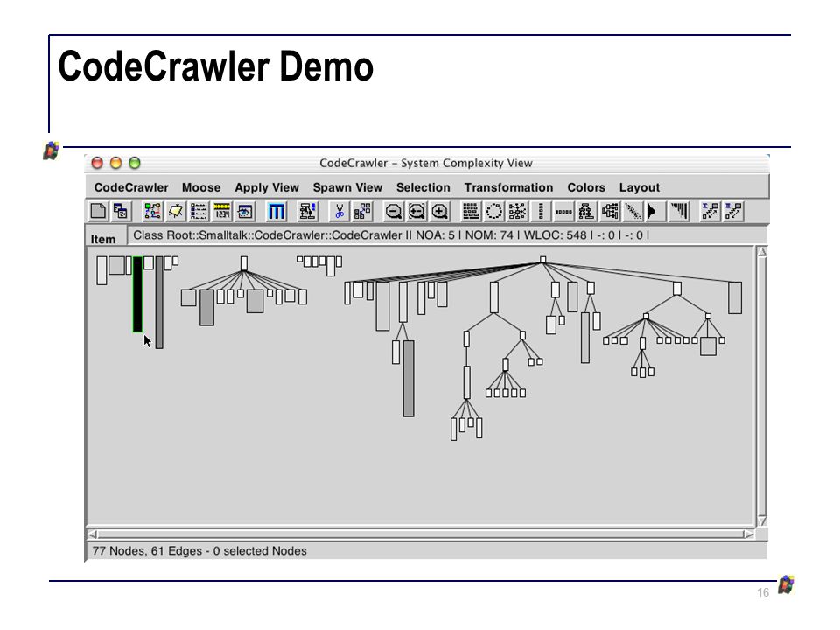Minimize the window with the yellow button
This screenshot has width=840, height=630.
[115, 163]
